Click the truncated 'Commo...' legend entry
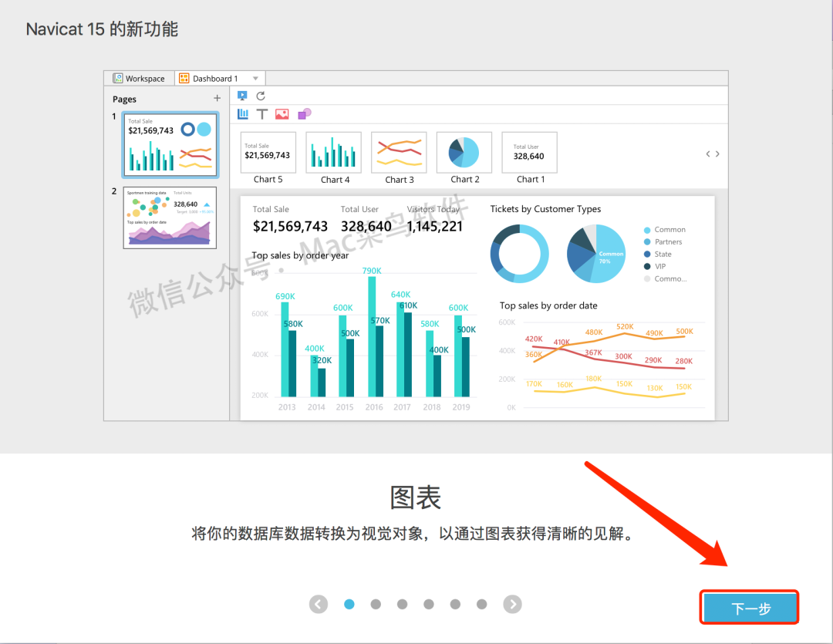The image size is (833, 644). [665, 279]
